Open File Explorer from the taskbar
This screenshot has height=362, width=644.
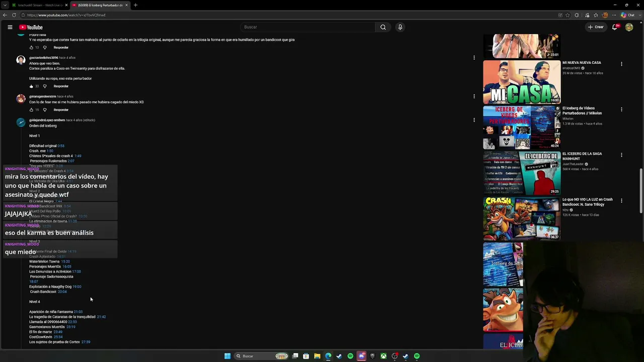pos(317,356)
